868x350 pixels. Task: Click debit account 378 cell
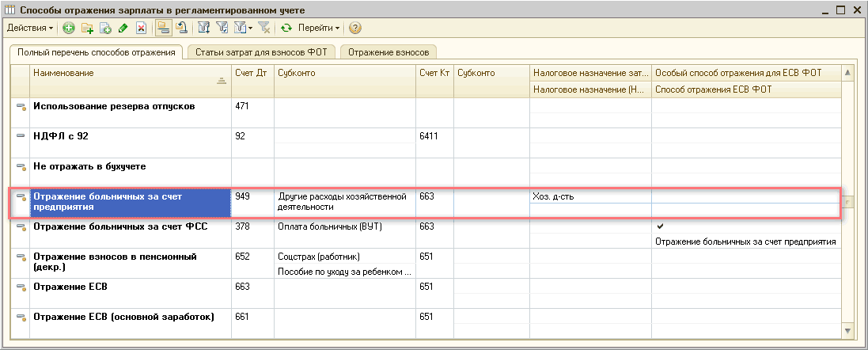pyautogui.click(x=252, y=233)
